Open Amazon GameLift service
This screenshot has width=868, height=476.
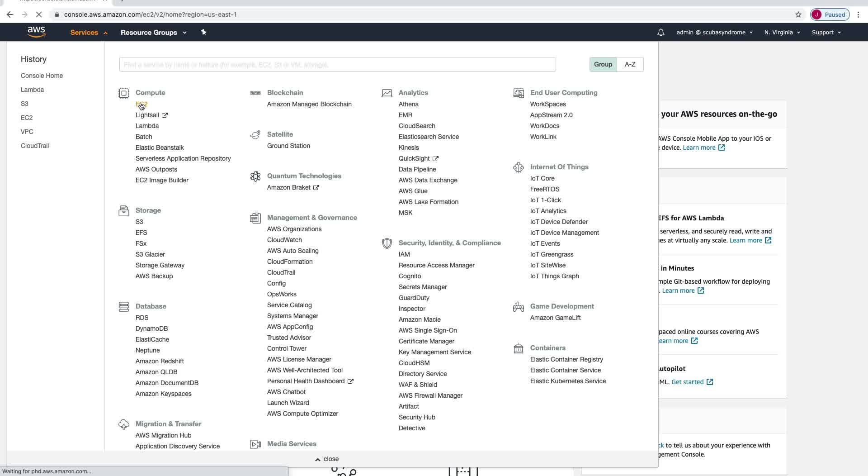555,318
